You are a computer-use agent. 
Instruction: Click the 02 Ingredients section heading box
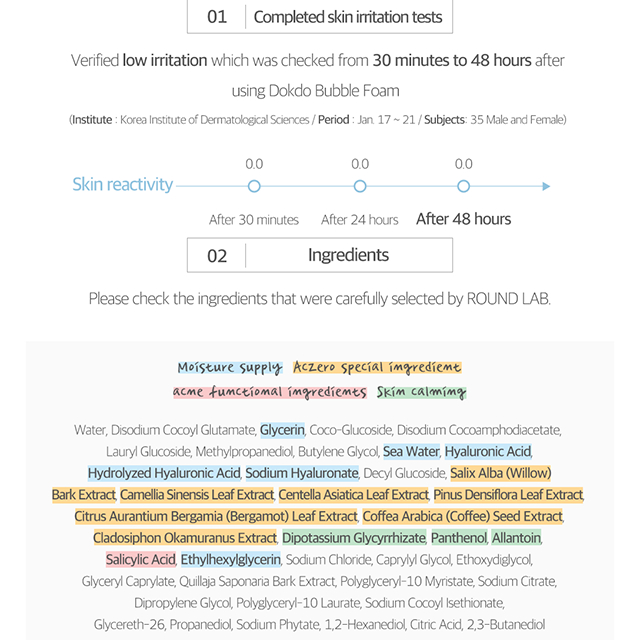pyautogui.click(x=320, y=255)
